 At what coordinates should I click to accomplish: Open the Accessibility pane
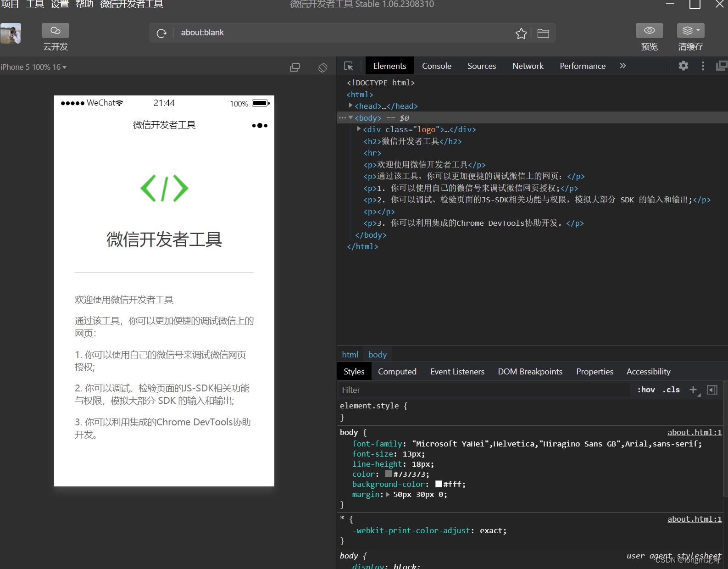(x=648, y=372)
